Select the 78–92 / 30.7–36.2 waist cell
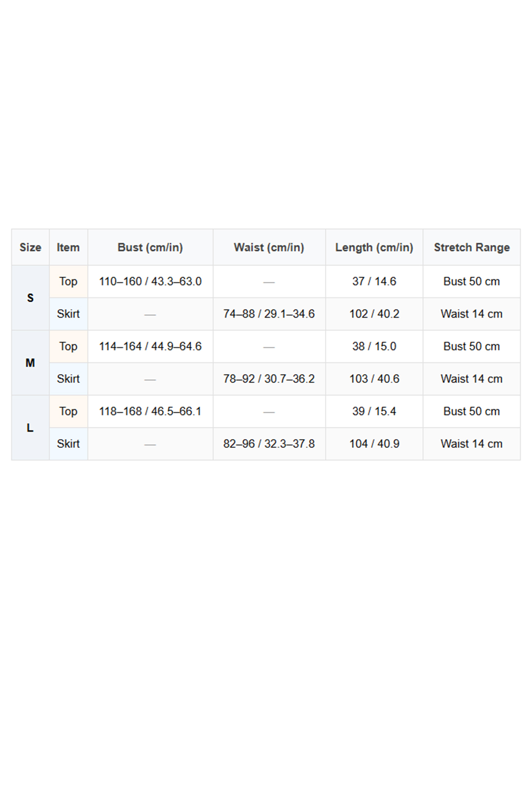The height and width of the screenshot is (798, 532). [x=269, y=379]
